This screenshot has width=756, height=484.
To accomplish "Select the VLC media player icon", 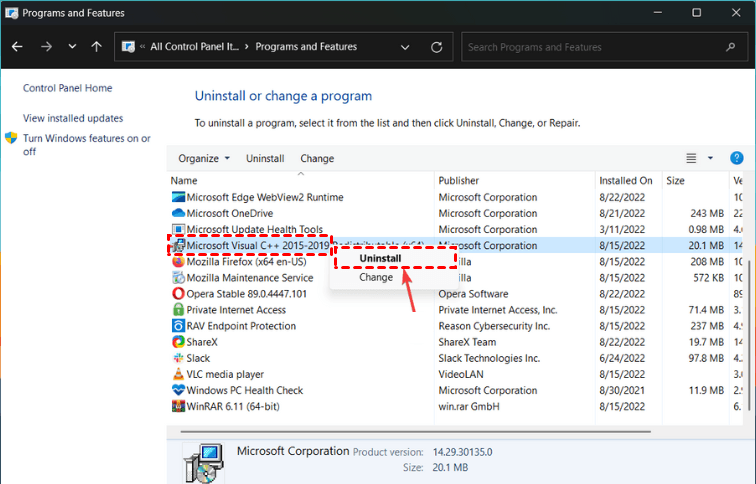I will pos(178,374).
